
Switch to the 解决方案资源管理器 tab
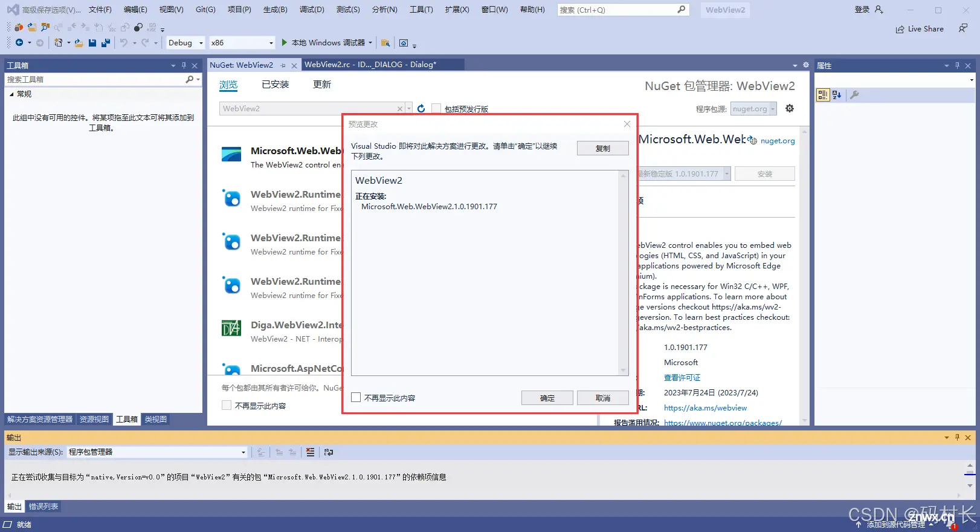pos(40,420)
